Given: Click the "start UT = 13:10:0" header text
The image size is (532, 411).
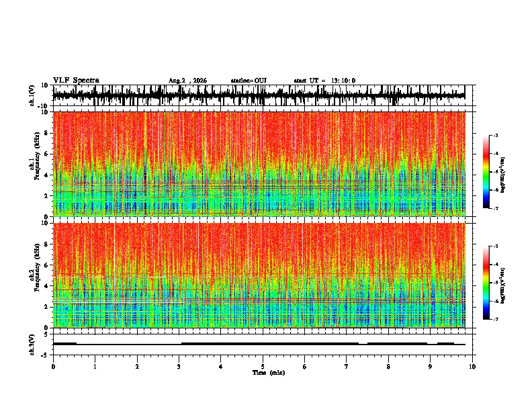Looking at the screenshot, I should coord(324,81).
